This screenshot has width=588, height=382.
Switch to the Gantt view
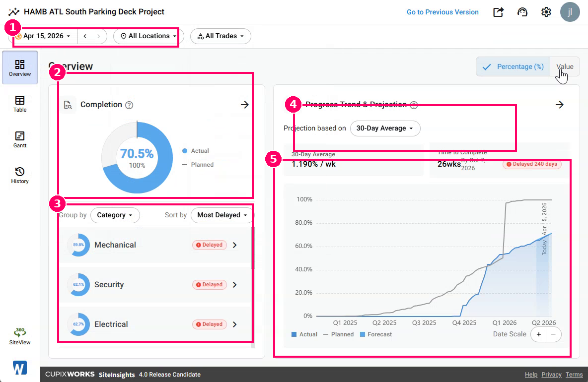20,140
